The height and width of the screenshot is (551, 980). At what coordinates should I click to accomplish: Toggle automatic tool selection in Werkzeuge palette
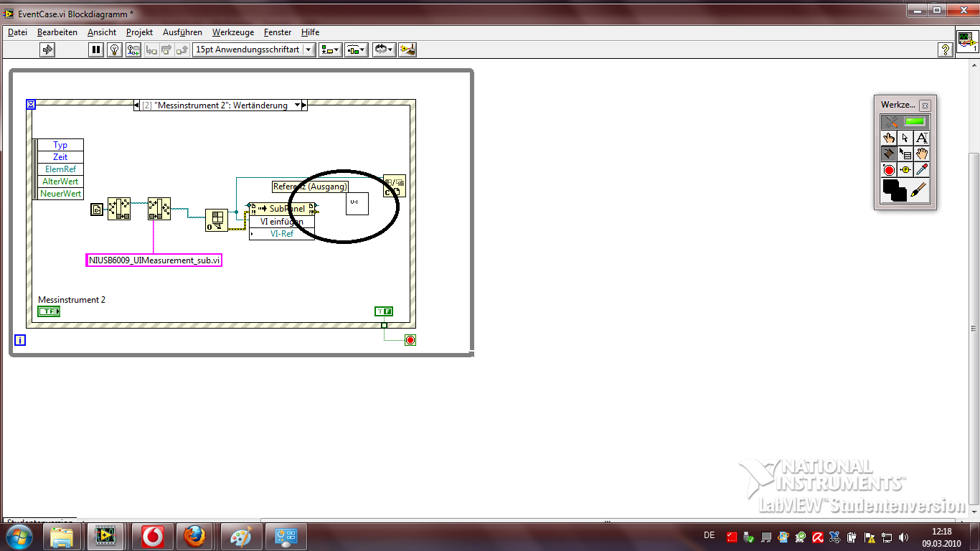(905, 122)
